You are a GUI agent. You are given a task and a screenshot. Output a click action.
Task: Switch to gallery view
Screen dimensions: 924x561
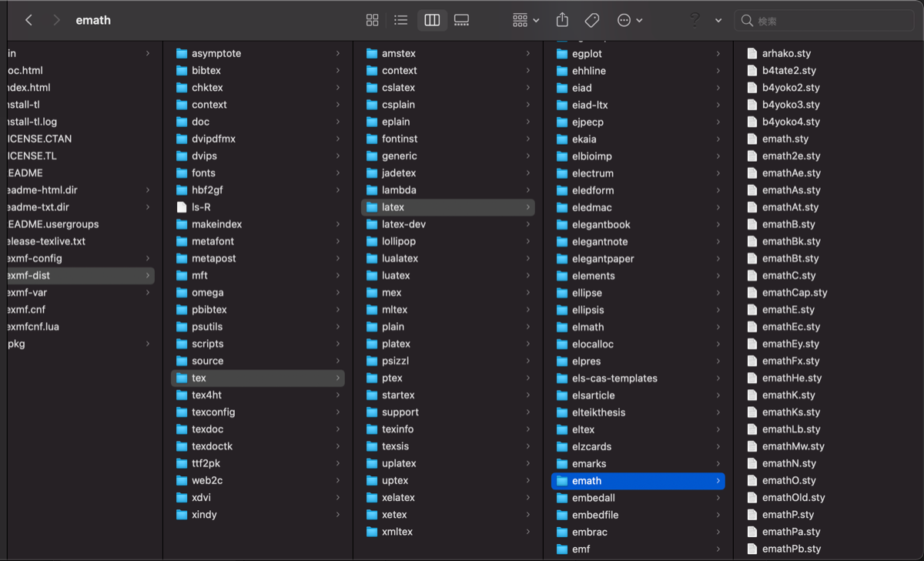pyautogui.click(x=462, y=20)
